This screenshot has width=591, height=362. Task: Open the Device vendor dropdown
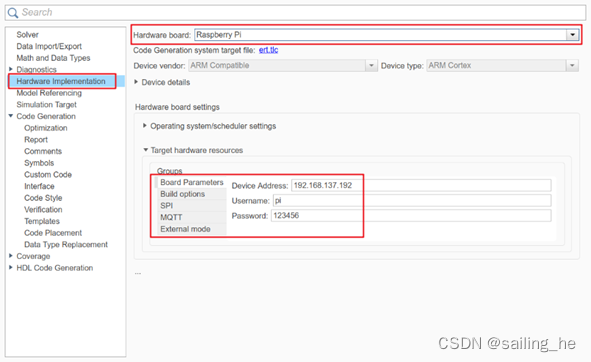click(x=283, y=66)
